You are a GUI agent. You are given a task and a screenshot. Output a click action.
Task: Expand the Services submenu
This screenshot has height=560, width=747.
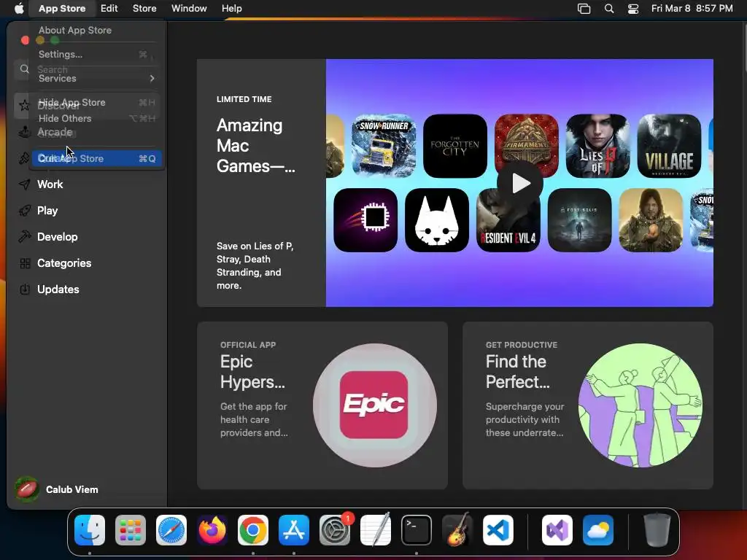[x=97, y=78]
